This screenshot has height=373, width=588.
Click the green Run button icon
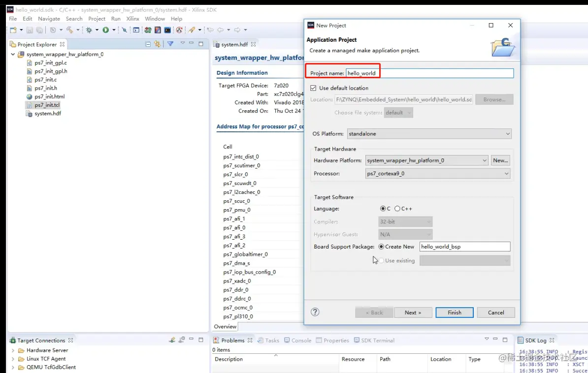[x=106, y=30]
